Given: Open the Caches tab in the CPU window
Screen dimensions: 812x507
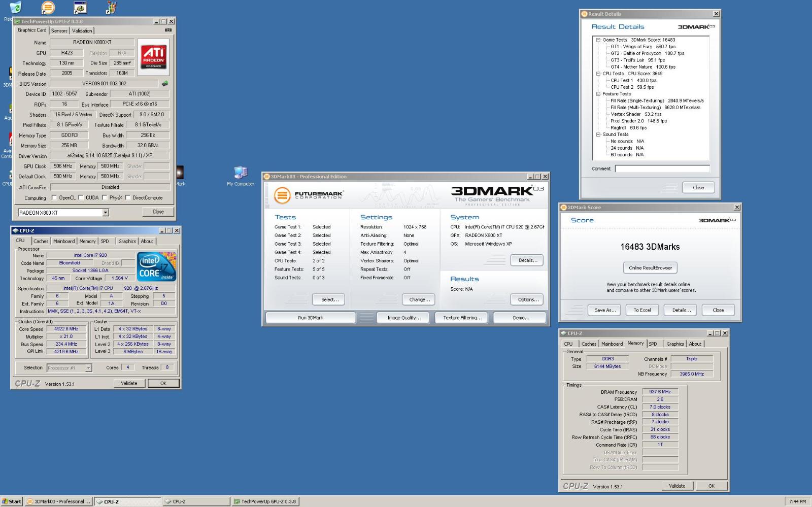Looking at the screenshot, I should pos(41,242).
